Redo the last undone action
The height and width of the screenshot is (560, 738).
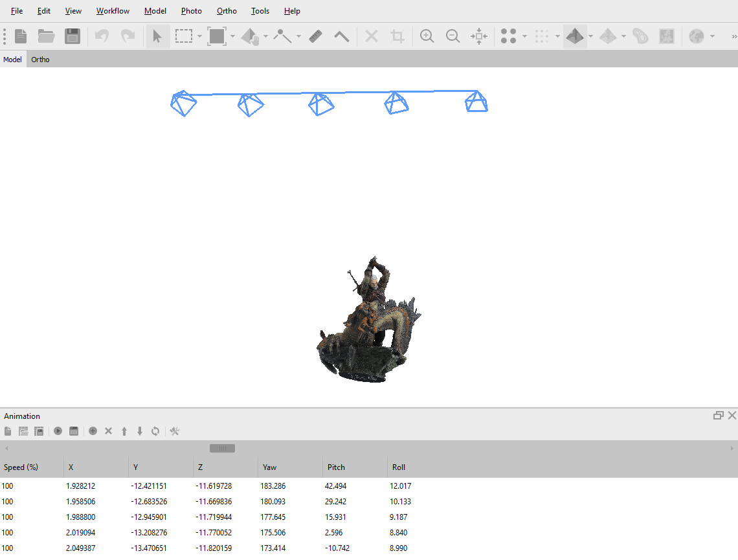128,36
